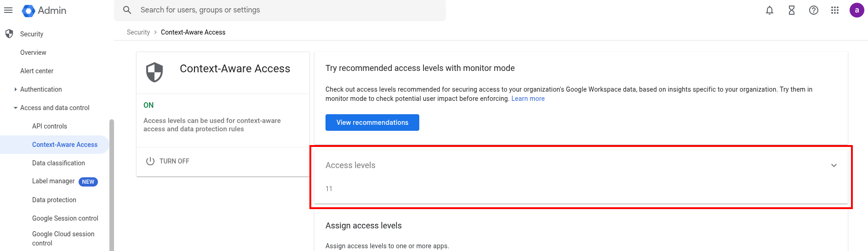Open the Alert center page
The height and width of the screenshot is (251, 868).
(37, 71)
